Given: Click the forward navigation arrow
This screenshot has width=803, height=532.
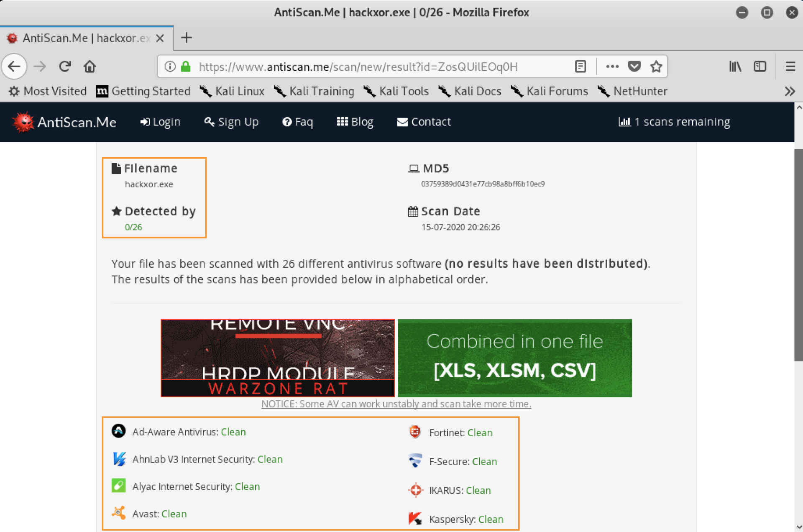Looking at the screenshot, I should tap(40, 66).
